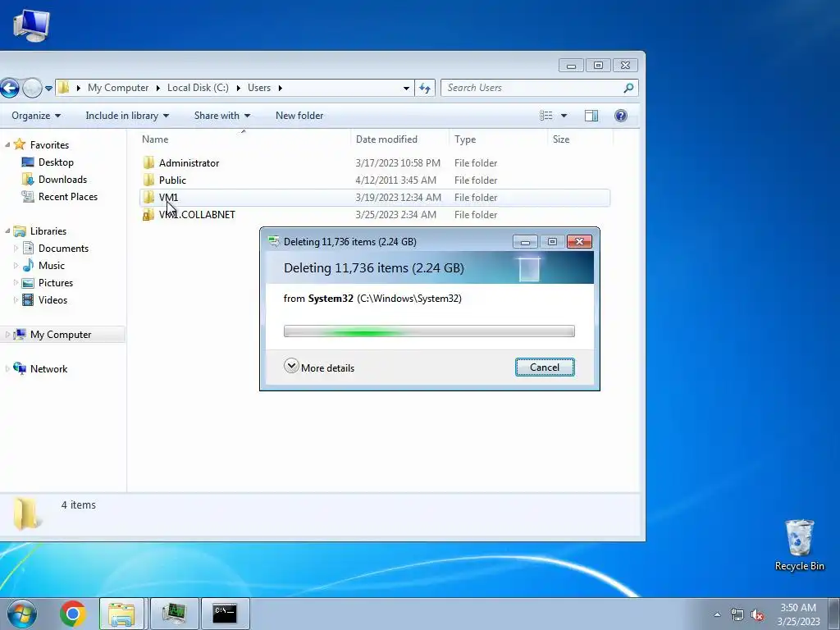Open More view options dropdown arrow
840x630 pixels.
[564, 116]
